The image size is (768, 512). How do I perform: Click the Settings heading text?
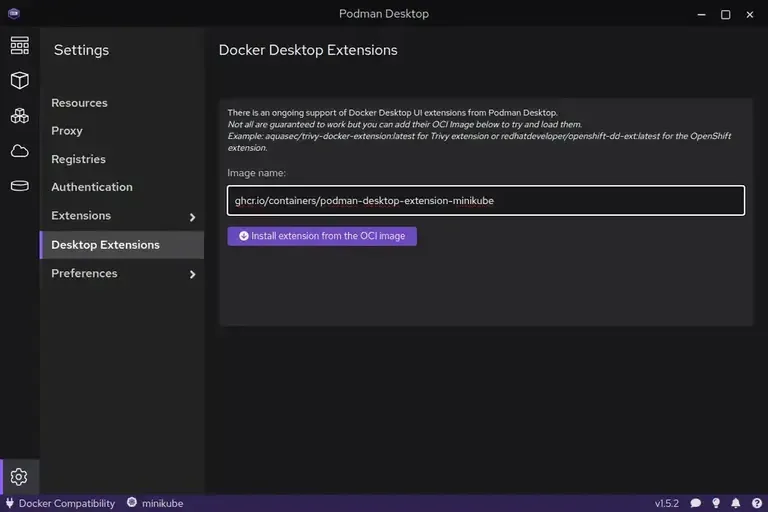(x=81, y=50)
